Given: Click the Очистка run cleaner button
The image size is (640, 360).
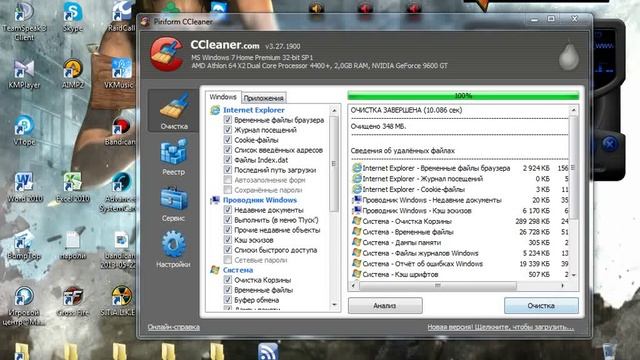Looking at the screenshot, I should click(x=541, y=306).
